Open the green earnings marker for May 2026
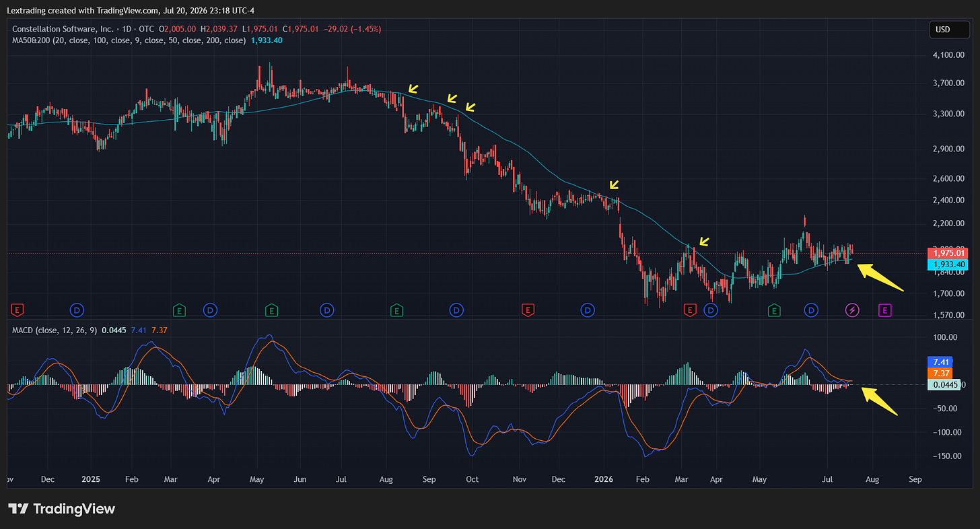The width and height of the screenshot is (980, 529). point(775,310)
